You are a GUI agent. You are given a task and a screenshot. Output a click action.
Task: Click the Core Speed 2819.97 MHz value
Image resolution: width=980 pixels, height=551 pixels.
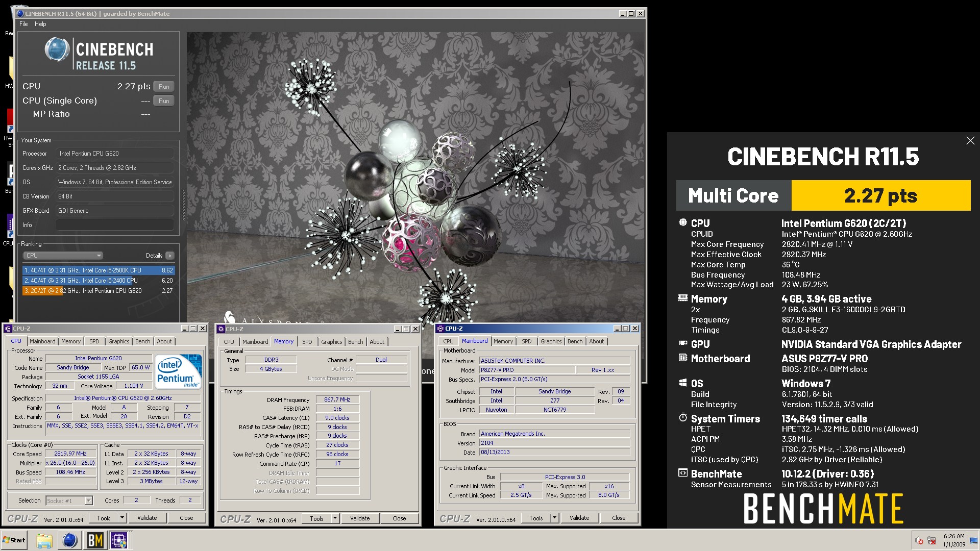pyautogui.click(x=70, y=454)
